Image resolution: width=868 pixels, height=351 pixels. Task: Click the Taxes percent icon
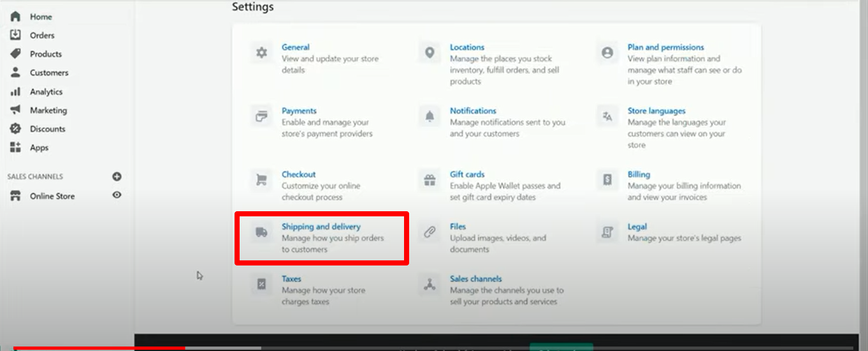261,285
